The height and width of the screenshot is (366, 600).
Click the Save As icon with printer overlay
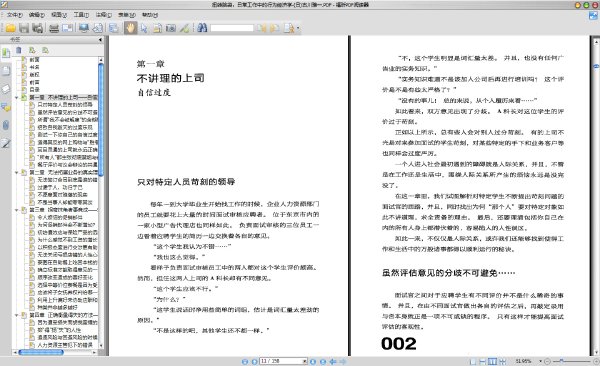[38, 28]
